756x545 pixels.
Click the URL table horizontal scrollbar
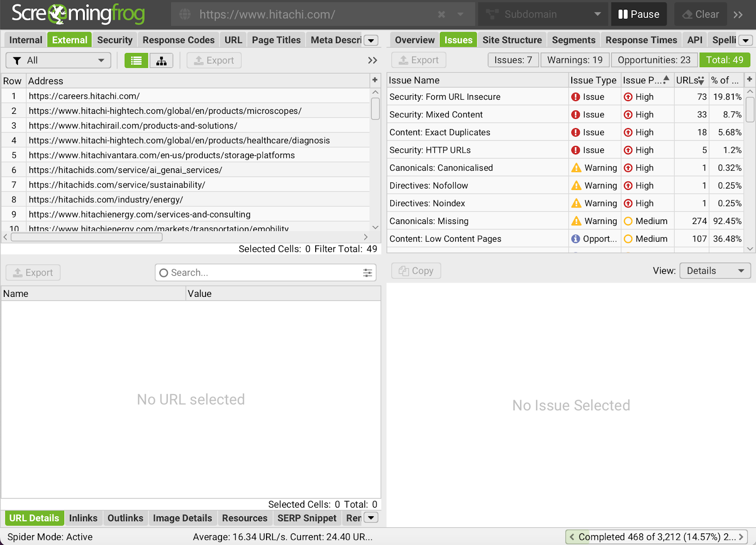87,237
